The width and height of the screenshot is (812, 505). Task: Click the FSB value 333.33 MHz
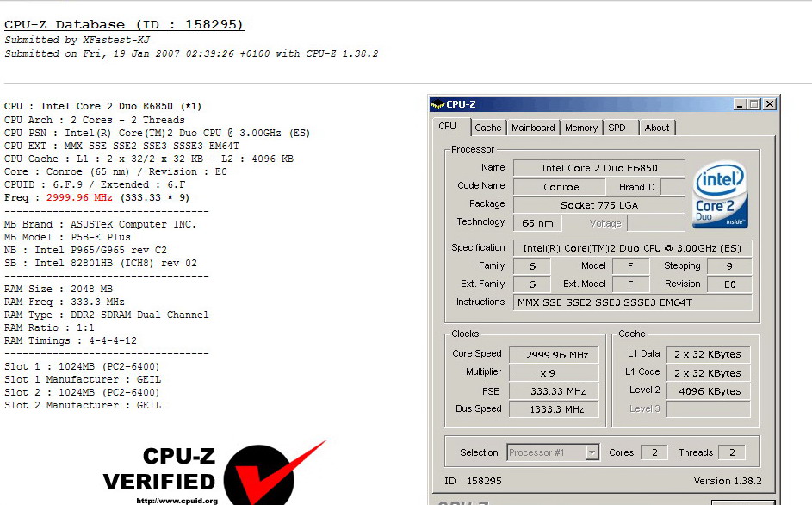(x=555, y=391)
